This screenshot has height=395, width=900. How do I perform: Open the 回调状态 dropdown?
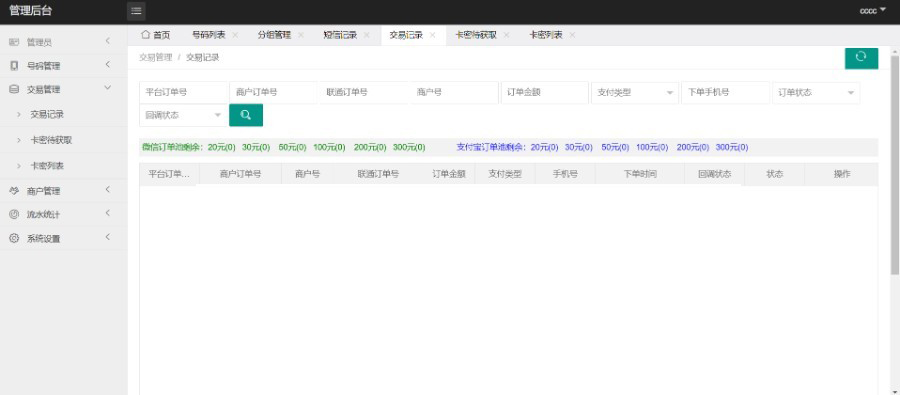coord(183,115)
